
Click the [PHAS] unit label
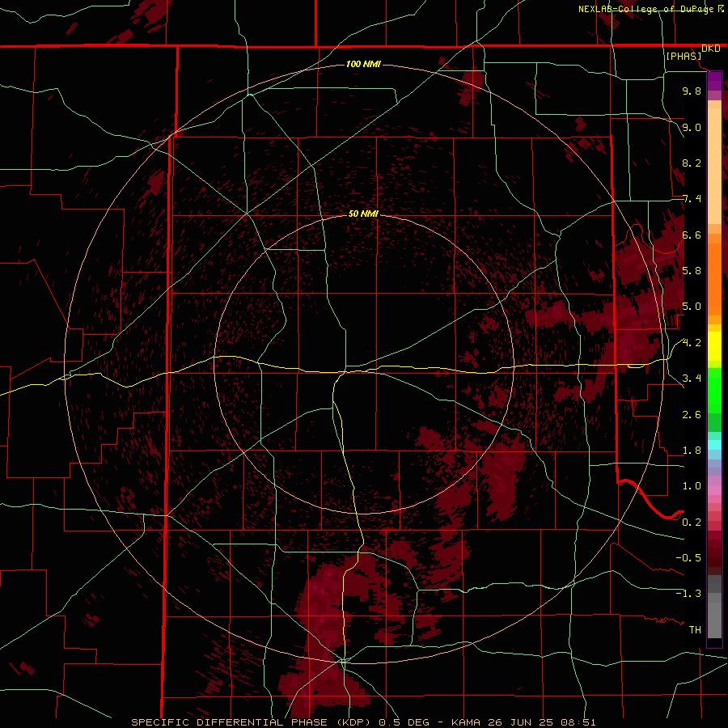(x=684, y=56)
